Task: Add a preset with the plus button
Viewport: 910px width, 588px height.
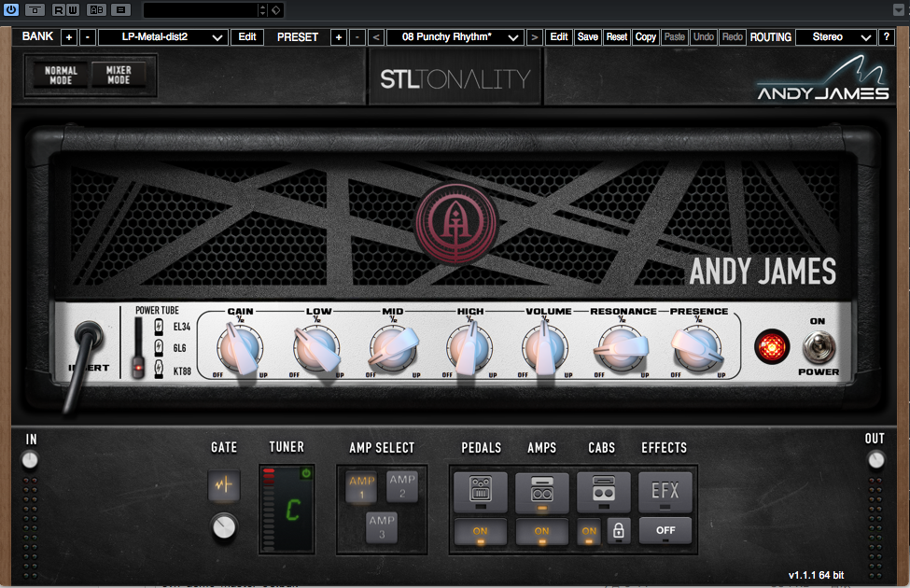Action: [339, 37]
